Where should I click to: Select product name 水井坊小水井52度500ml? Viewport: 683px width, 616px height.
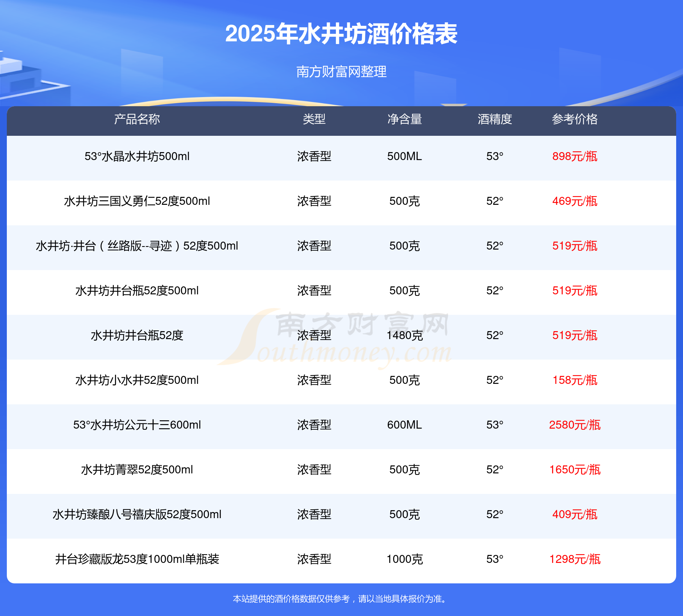137,380
